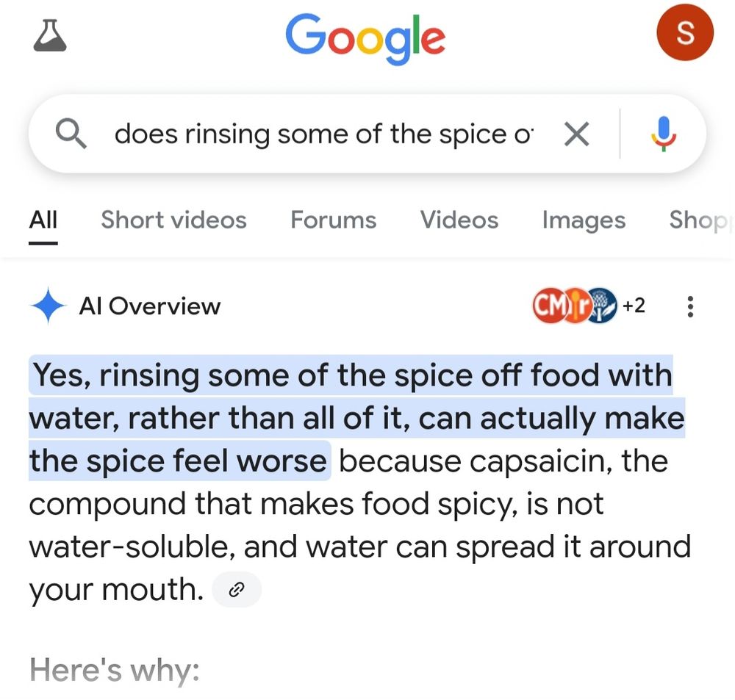
Task: Click the citation link chip icon
Action: 237,589
